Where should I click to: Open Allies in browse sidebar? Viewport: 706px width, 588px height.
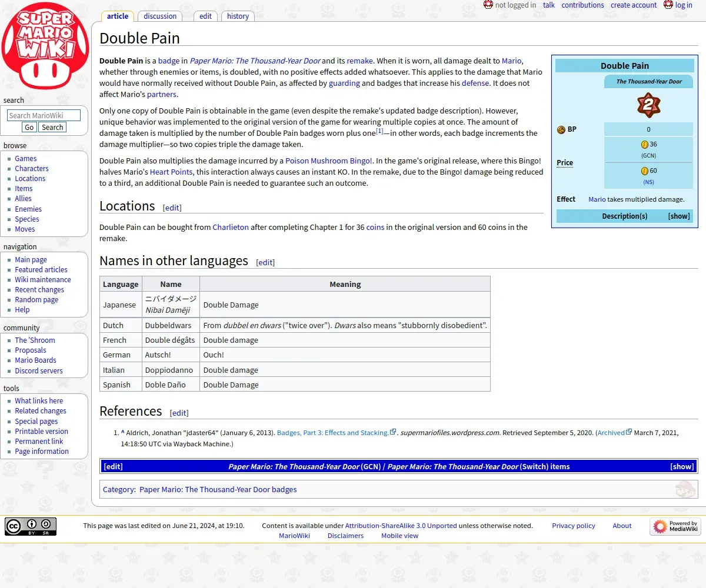(24, 198)
